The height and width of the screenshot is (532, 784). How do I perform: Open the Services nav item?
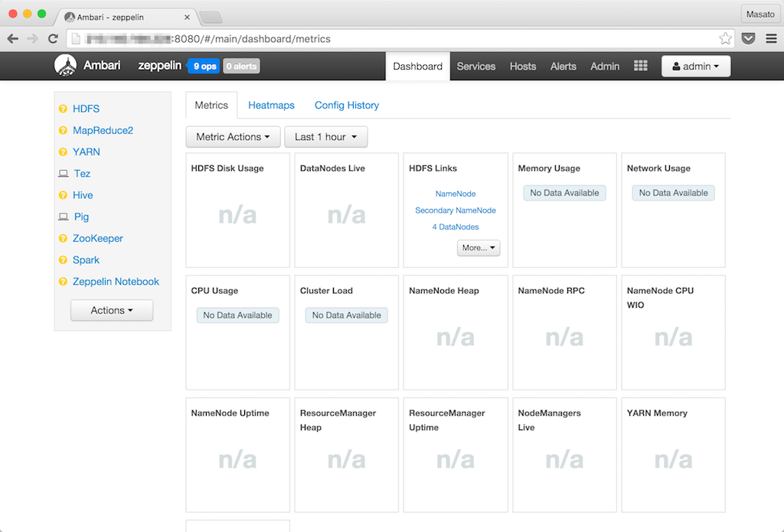click(x=476, y=66)
